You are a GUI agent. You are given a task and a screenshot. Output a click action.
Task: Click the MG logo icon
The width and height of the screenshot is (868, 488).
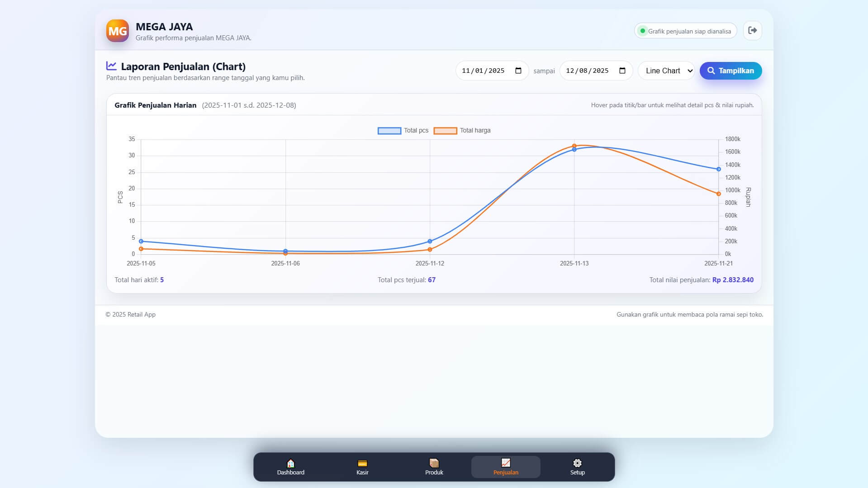[118, 31]
